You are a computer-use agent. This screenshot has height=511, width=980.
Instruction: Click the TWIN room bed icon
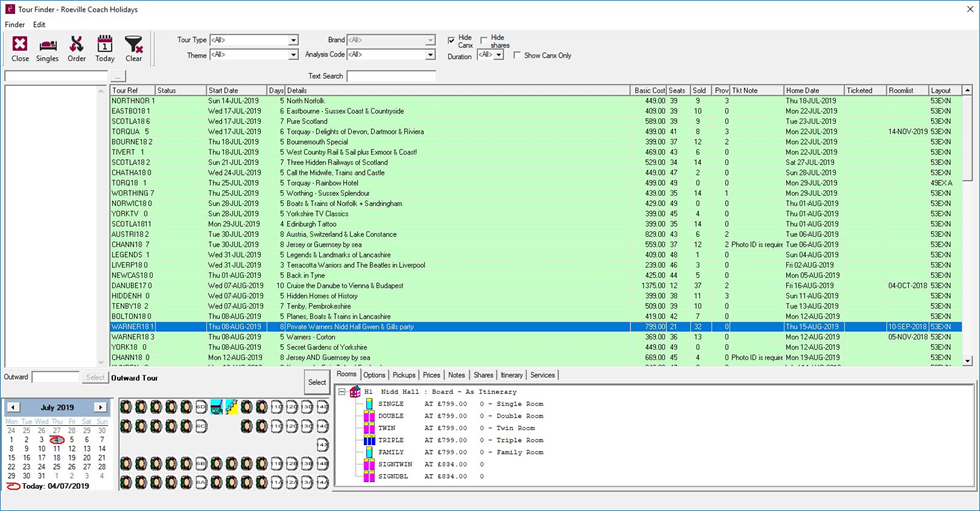pyautogui.click(x=369, y=428)
